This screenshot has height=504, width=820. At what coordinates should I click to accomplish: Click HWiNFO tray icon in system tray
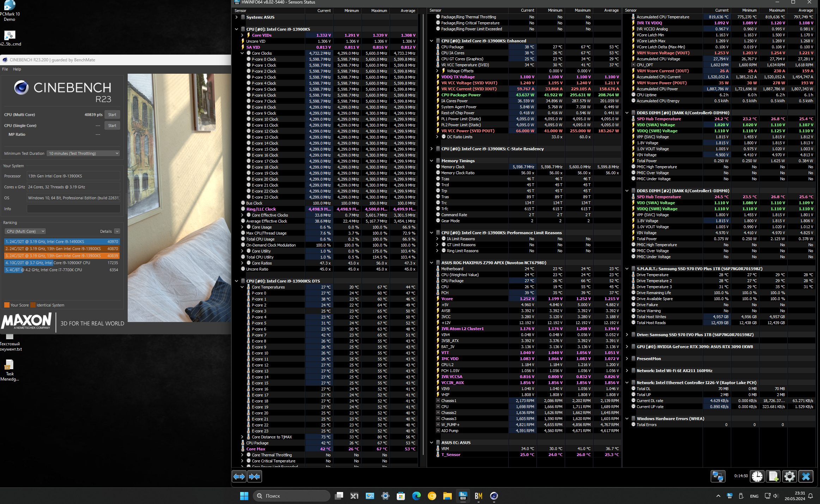pyautogui.click(x=729, y=496)
